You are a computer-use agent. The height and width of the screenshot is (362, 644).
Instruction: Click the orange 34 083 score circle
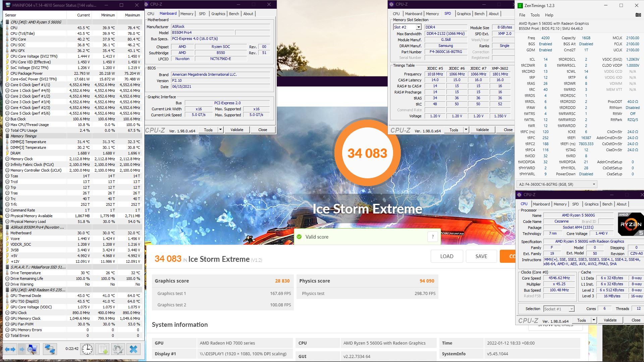(367, 153)
